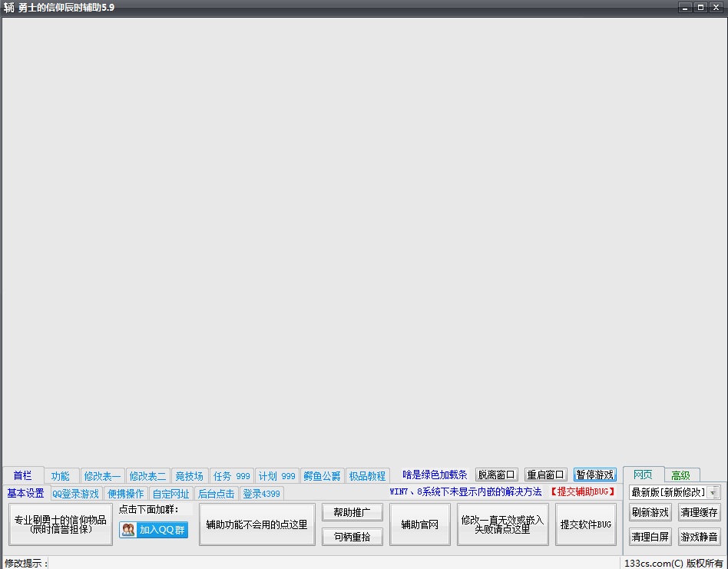Open the 任务 999 tab
728x569 pixels.
pyautogui.click(x=231, y=476)
